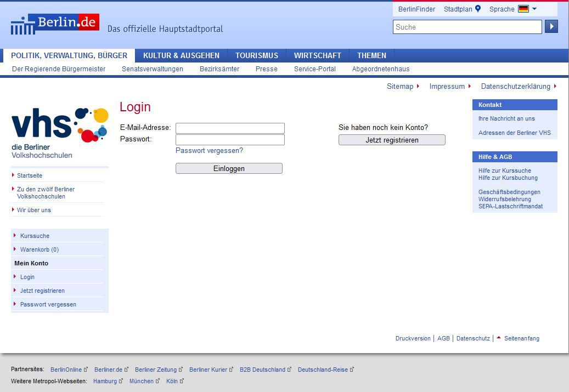Image resolution: width=569 pixels, height=392 pixels.
Task: Open Wir über uns link
Action: [x=34, y=210]
